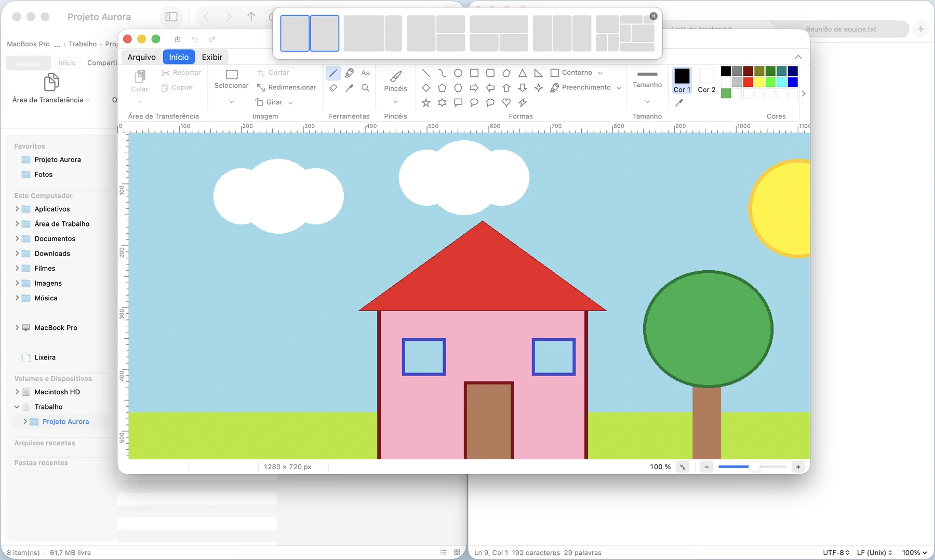Viewport: 935px width, 560px height.
Task: Select the Fill bucket tool
Action: [x=350, y=73]
